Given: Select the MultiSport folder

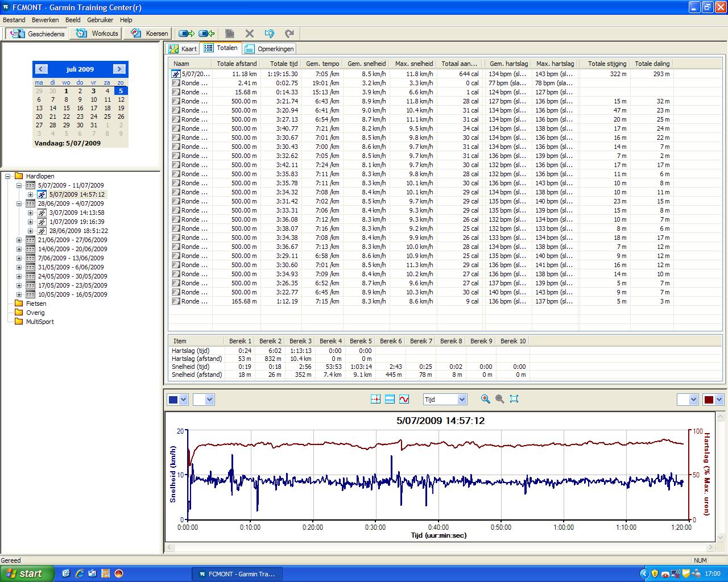Looking at the screenshot, I should click(x=39, y=322).
